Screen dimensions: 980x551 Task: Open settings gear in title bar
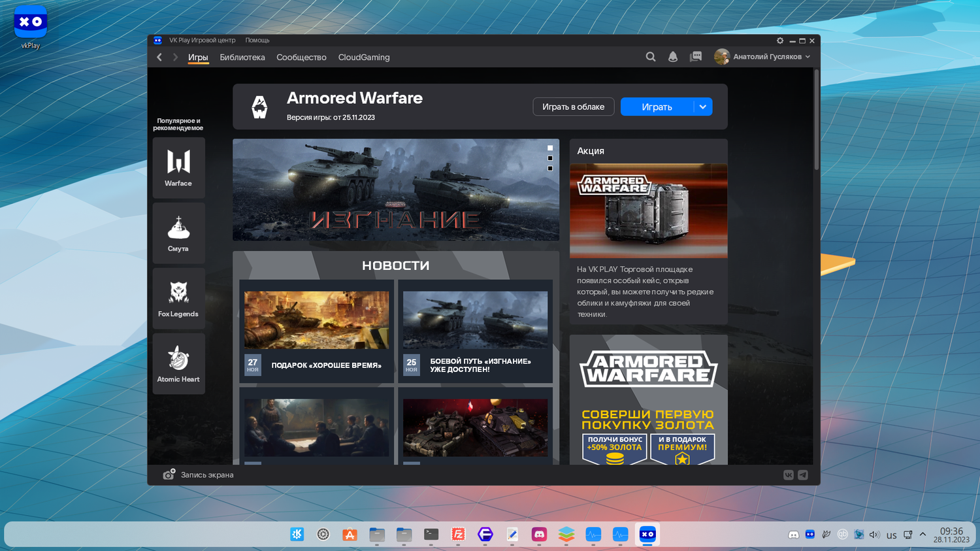click(780, 41)
